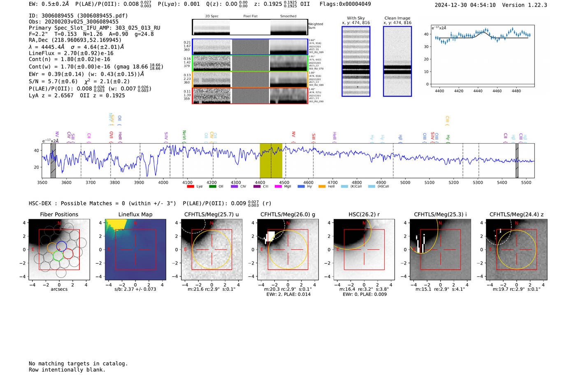Image resolution: width=576 pixels, height=392 pixels.
Task: Select the orange-bordered fiber 2D spectrum
Action: pos(250,79)
